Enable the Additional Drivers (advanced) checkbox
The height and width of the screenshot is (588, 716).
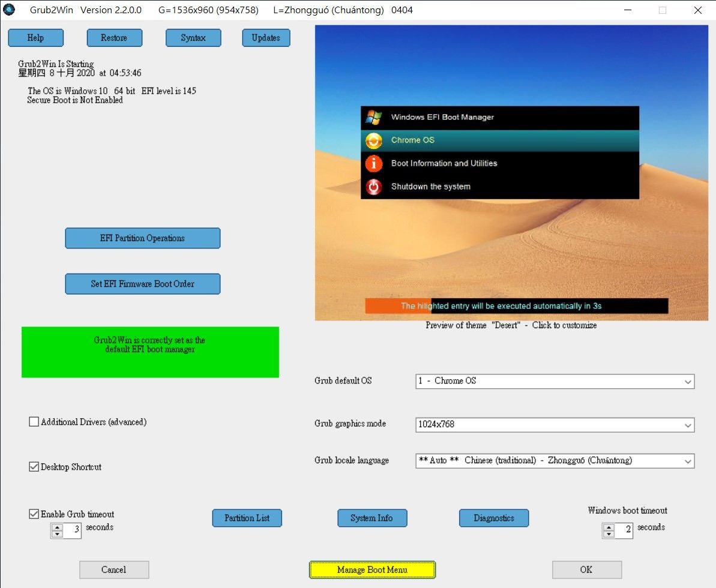click(x=34, y=422)
